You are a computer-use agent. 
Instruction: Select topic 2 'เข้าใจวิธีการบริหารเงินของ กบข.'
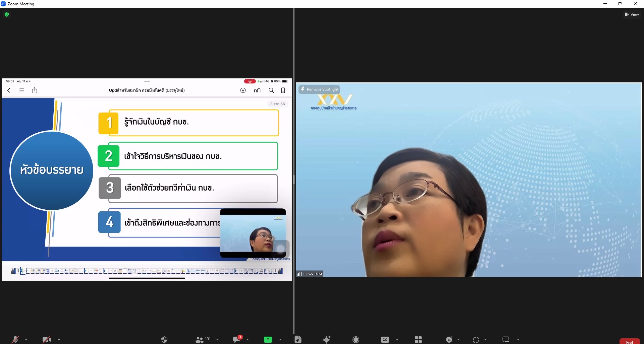pos(188,156)
